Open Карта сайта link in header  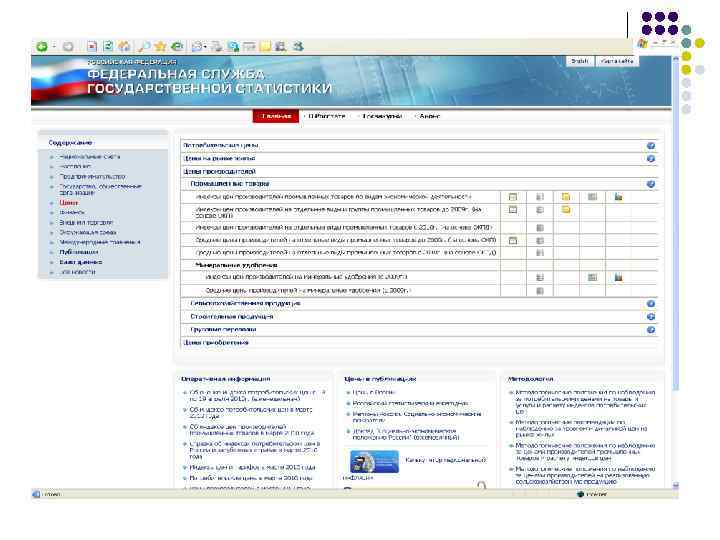click(x=617, y=61)
